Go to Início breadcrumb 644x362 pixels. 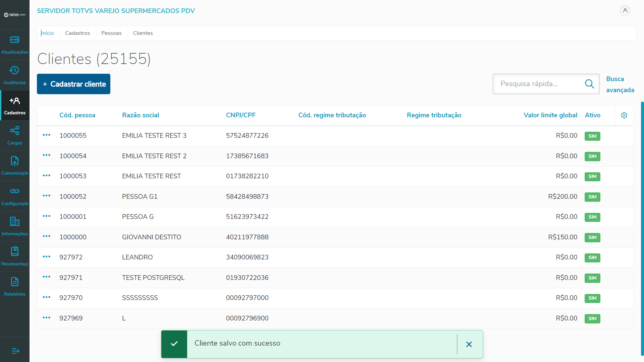tap(47, 33)
